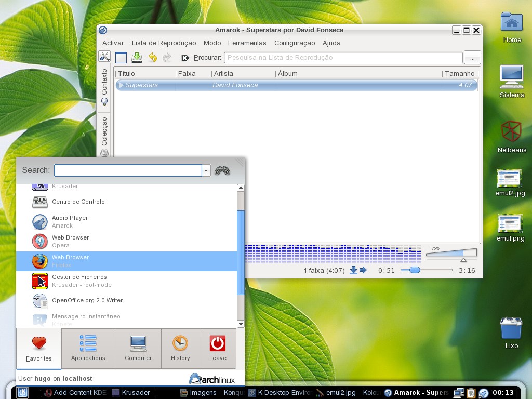The height and width of the screenshot is (399, 532).
Task: Switch to the Favorites tab
Action: point(39,349)
